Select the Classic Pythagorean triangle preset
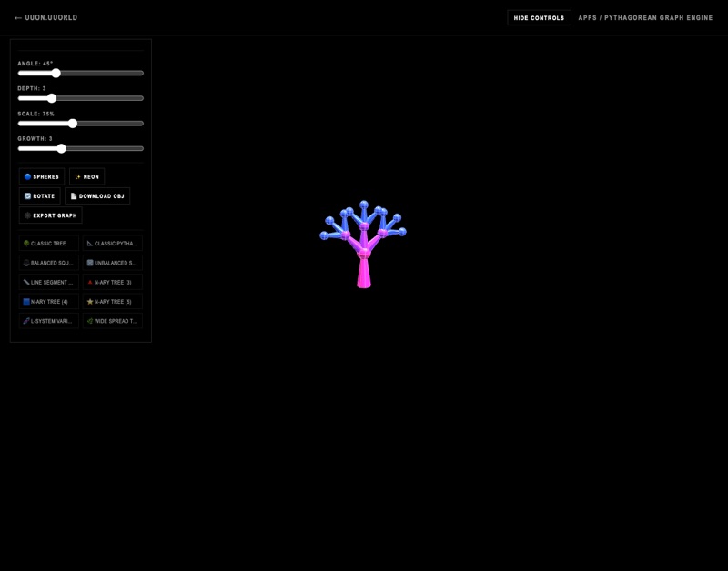 (x=112, y=243)
